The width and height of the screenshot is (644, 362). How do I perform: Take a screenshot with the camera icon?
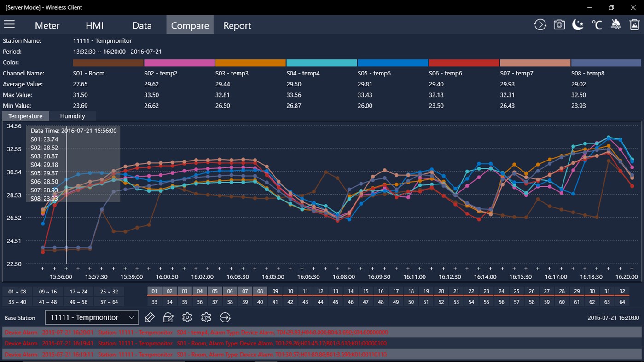pos(559,25)
